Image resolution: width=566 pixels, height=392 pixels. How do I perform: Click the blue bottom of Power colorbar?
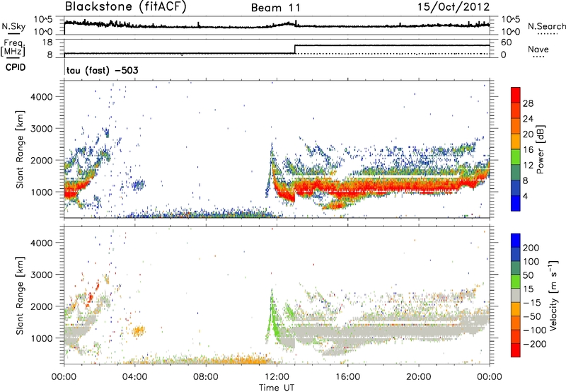click(516, 203)
